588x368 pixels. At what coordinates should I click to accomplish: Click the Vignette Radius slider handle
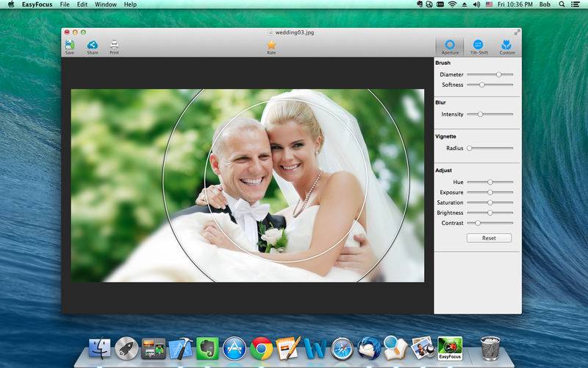470,149
